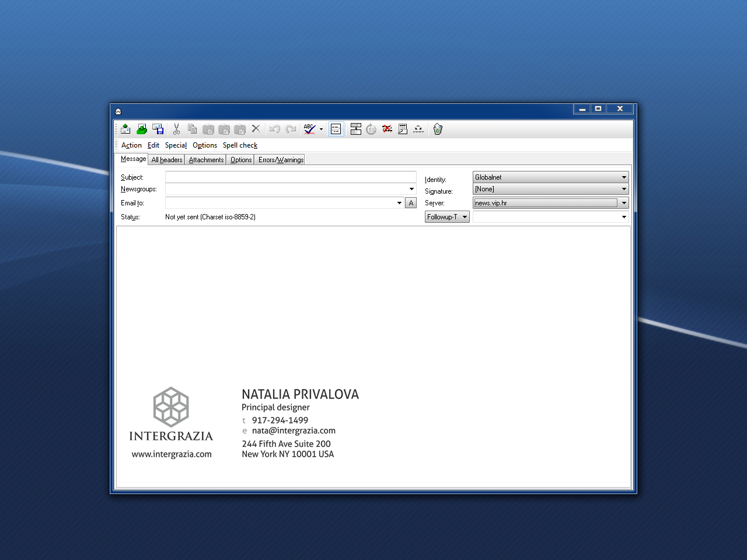Switch to the Options tab
This screenshot has width=747, height=560.
[241, 160]
